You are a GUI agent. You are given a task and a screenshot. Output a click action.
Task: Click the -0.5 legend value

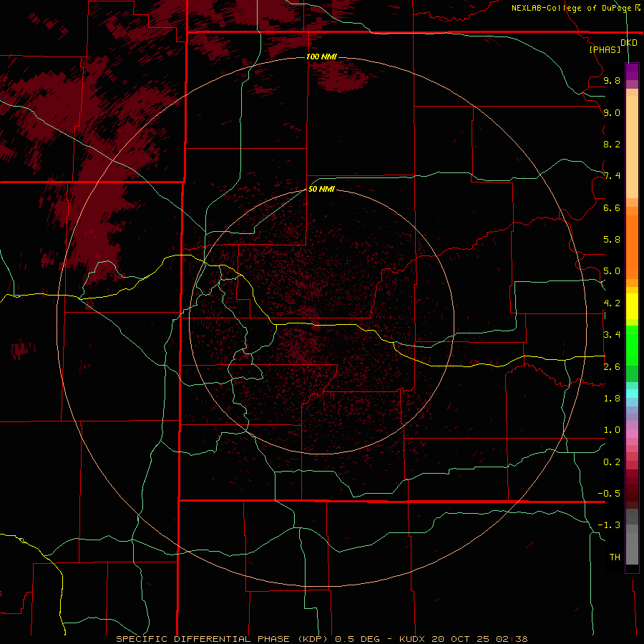tap(609, 494)
